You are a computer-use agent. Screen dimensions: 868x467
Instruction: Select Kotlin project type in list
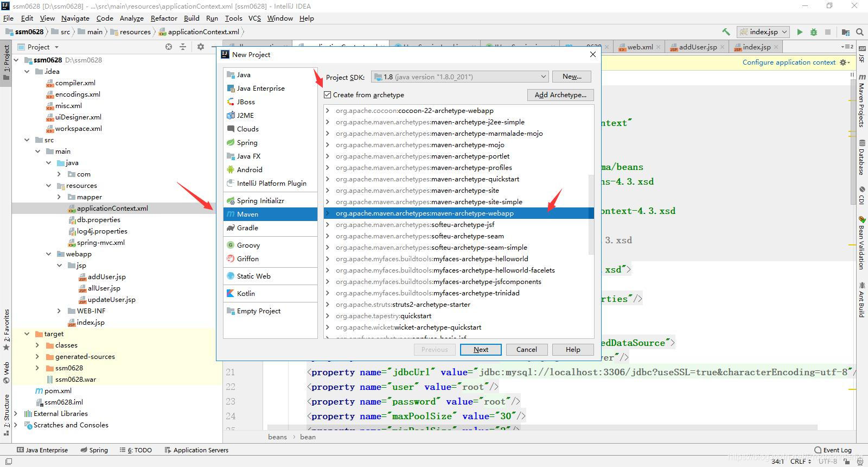pyautogui.click(x=270, y=293)
